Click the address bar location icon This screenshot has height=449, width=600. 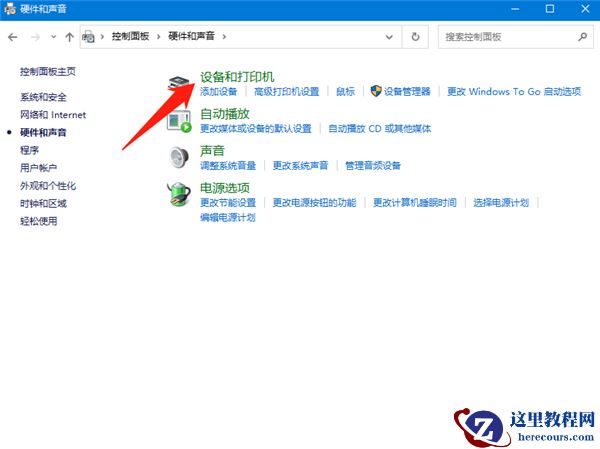tap(88, 37)
